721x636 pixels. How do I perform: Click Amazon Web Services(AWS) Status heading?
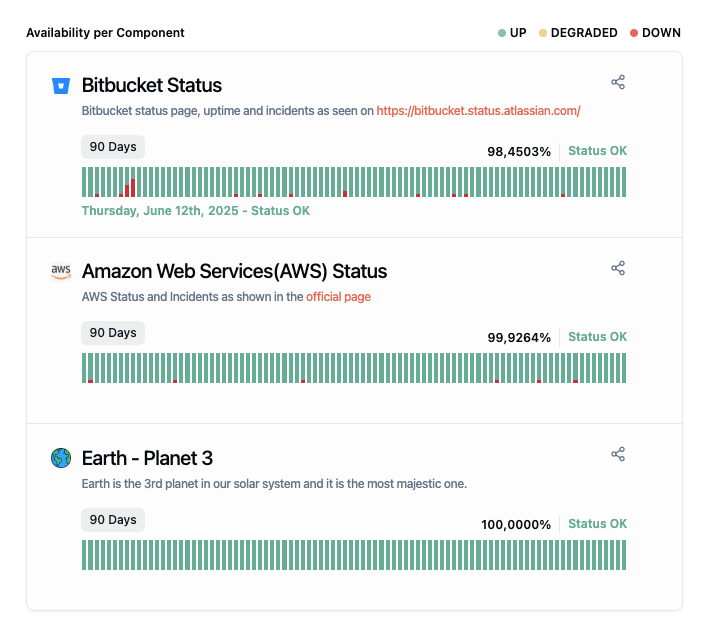tap(234, 271)
